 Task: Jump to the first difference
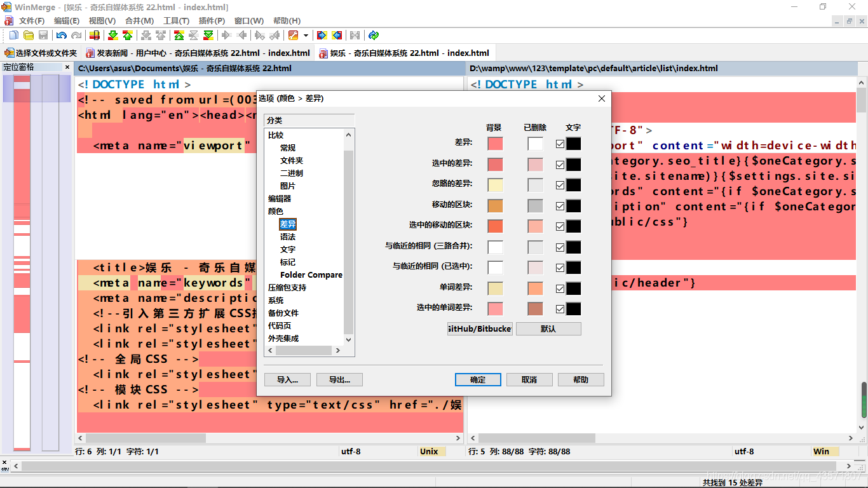click(x=179, y=36)
